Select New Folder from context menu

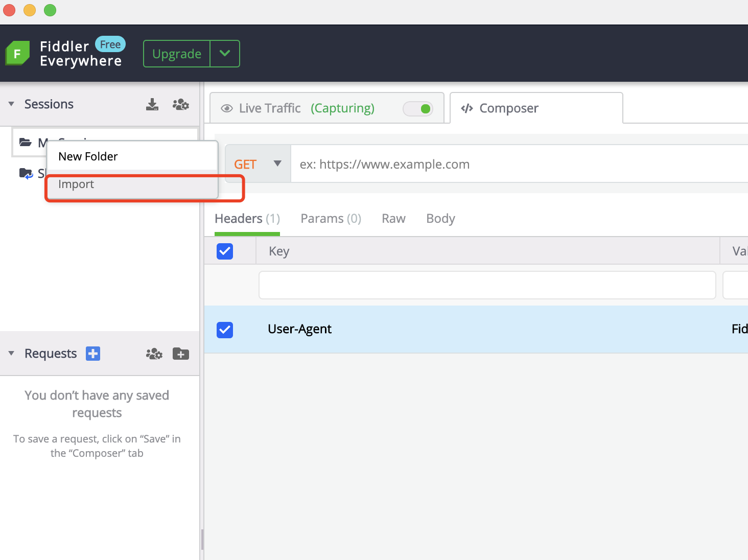(132, 156)
